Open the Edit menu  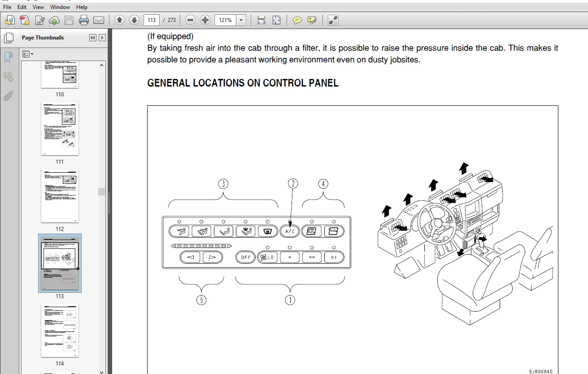click(22, 7)
